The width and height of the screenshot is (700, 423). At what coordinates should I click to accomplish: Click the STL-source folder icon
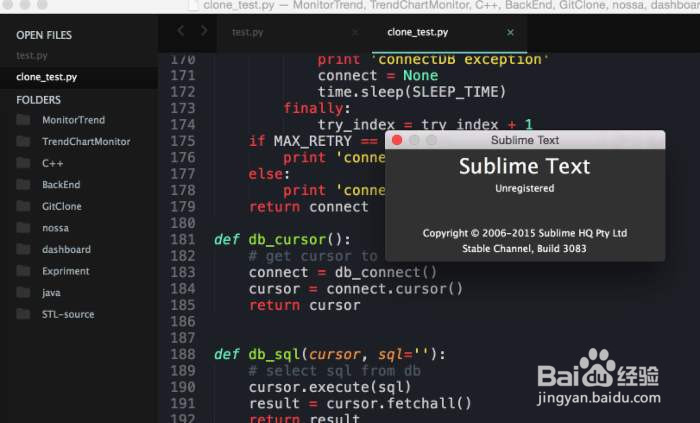(x=23, y=314)
